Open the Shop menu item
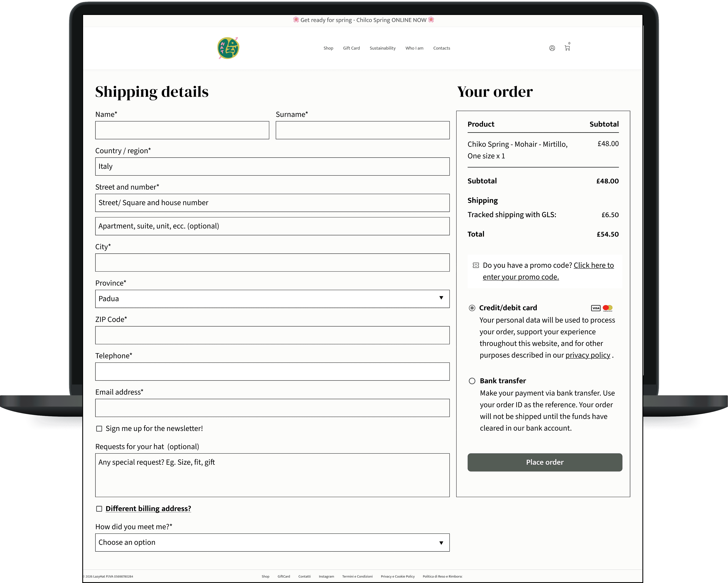Image resolution: width=728 pixels, height=583 pixels. pos(328,48)
